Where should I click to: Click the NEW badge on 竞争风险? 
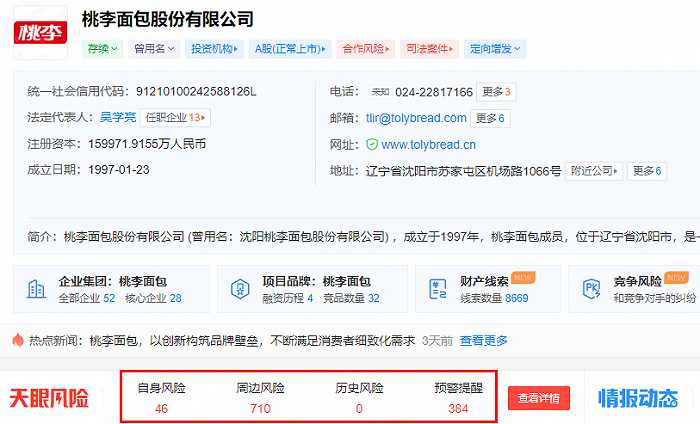click(x=676, y=278)
